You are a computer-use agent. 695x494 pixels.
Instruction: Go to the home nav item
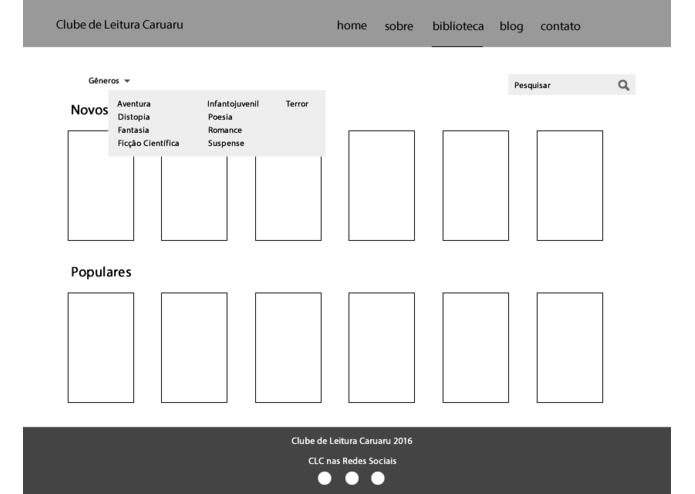pos(352,26)
